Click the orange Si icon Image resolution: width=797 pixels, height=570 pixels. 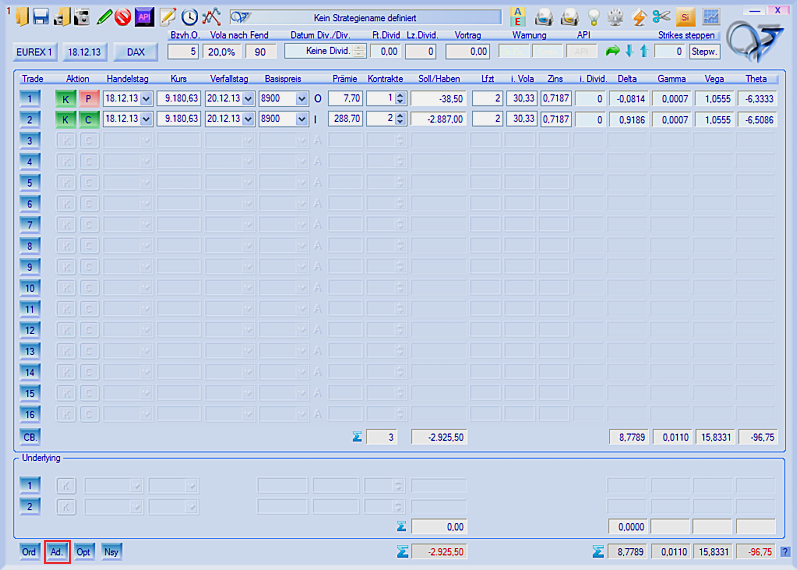[686, 17]
